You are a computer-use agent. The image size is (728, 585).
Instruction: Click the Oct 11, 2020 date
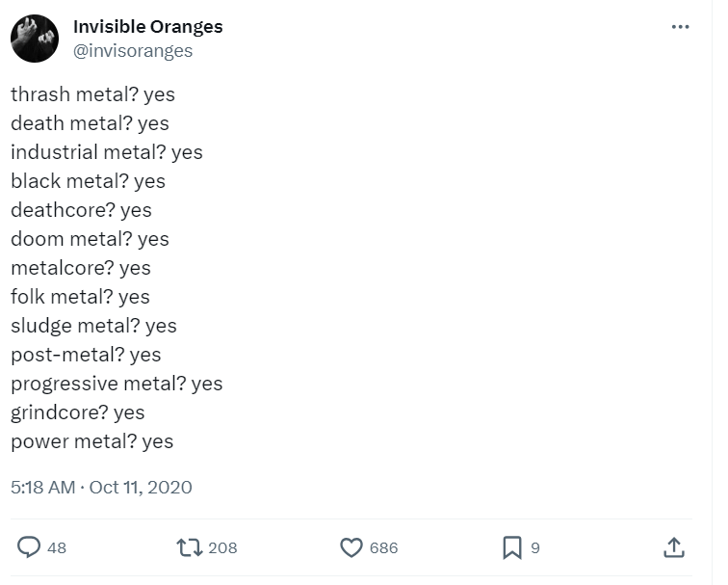tap(141, 487)
